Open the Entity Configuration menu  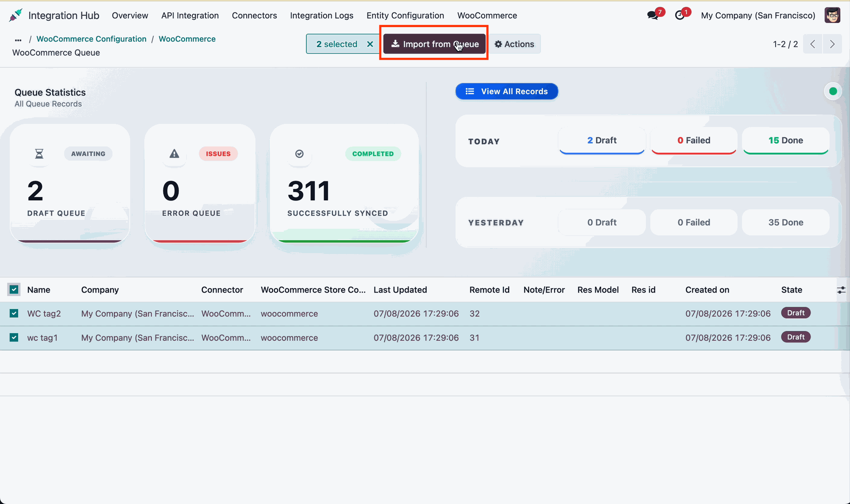point(405,15)
